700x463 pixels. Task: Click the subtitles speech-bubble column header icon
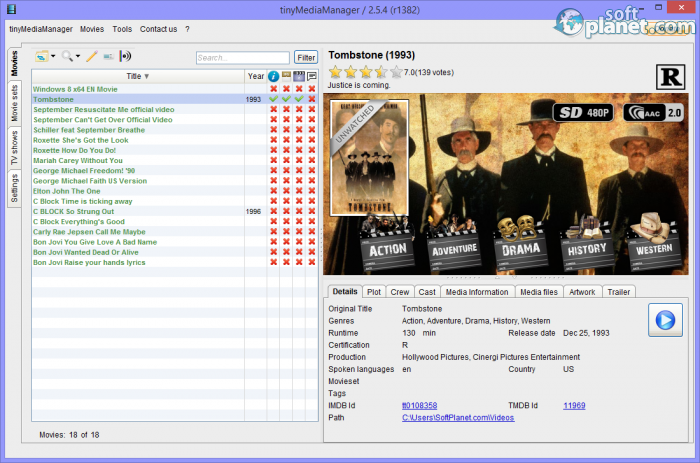tap(312, 76)
